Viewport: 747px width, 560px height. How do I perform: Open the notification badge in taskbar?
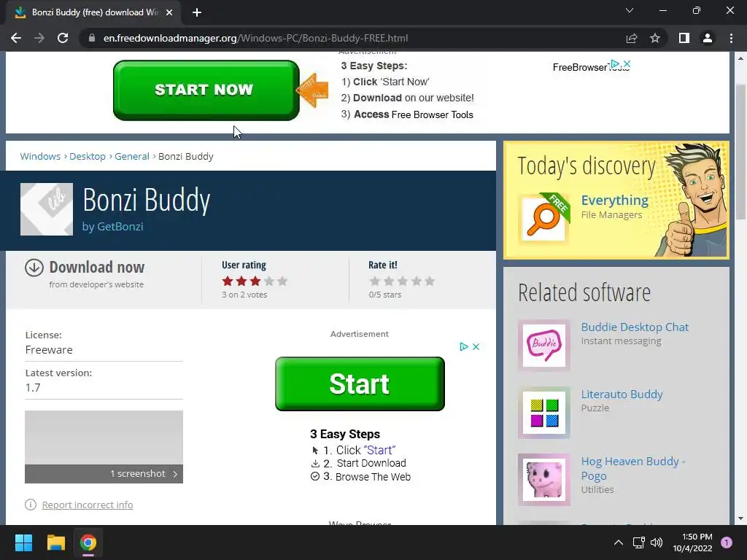point(727,542)
